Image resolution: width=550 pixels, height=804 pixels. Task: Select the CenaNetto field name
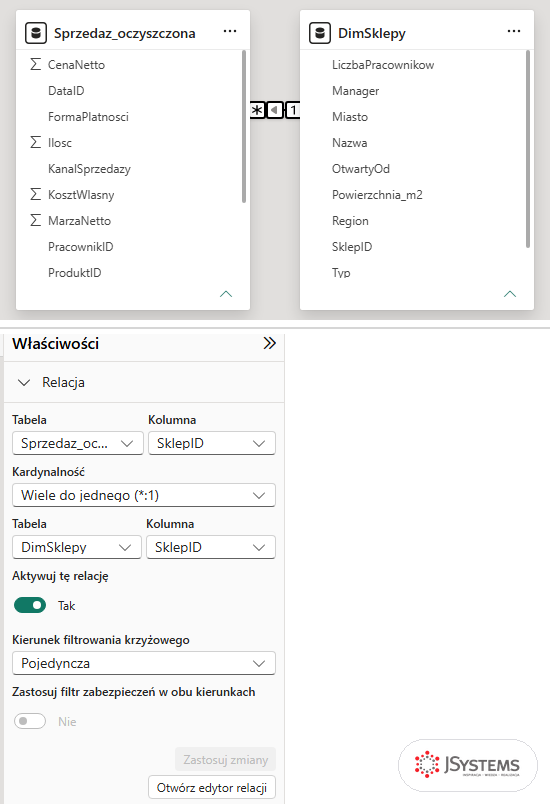click(x=76, y=65)
